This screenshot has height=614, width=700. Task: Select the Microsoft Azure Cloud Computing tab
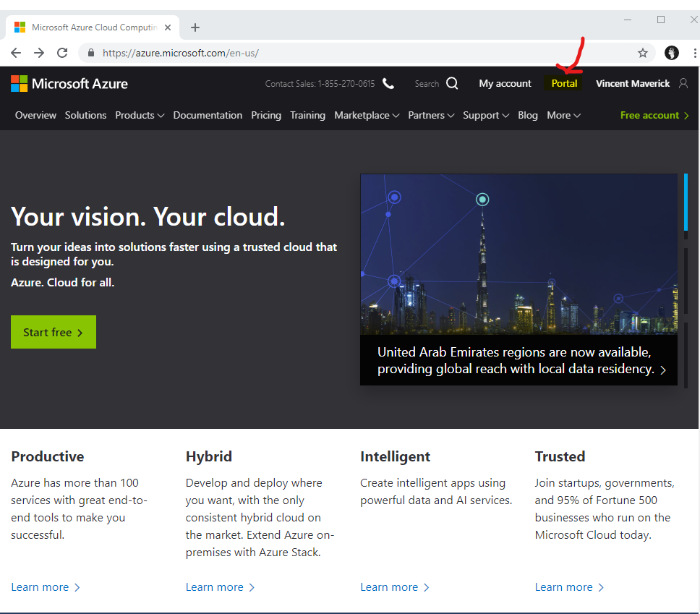coord(93,27)
